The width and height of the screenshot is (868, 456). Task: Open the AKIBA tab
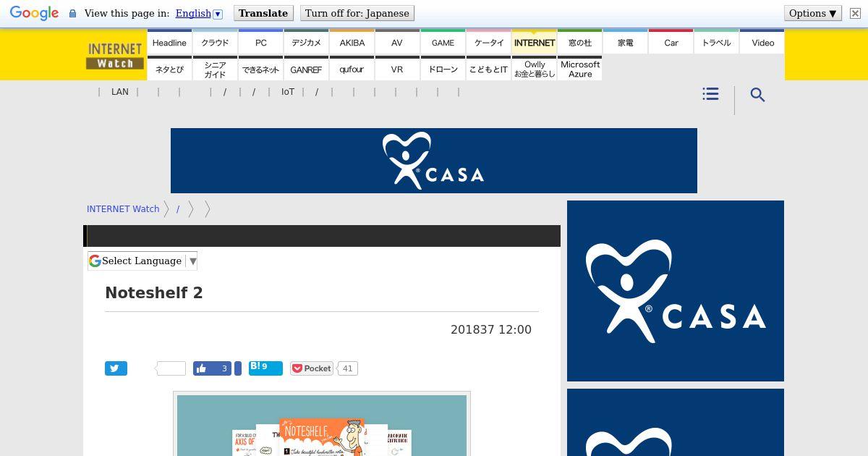point(352,43)
